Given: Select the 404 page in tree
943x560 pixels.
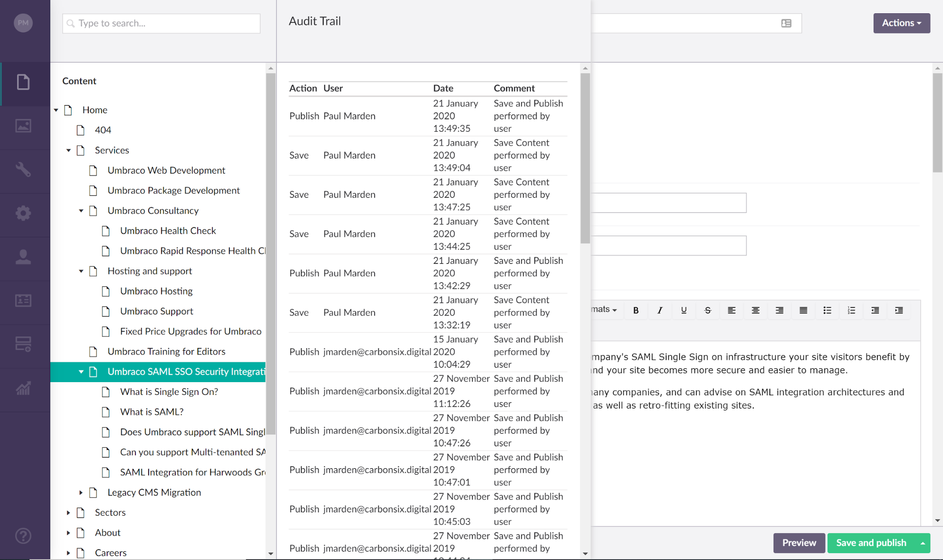Looking at the screenshot, I should (x=103, y=130).
